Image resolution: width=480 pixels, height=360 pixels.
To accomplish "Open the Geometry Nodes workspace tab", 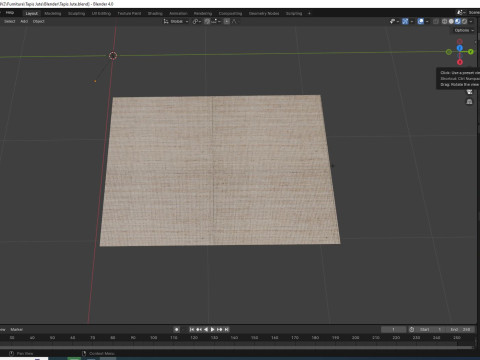I will [x=264, y=13].
